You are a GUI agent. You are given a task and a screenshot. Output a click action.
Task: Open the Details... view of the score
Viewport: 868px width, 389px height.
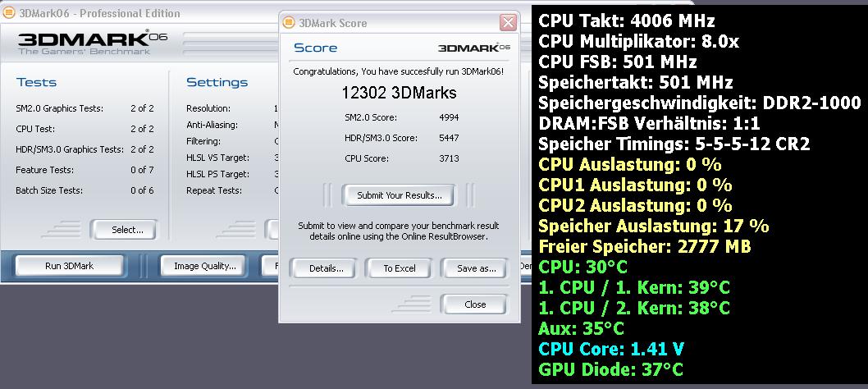(x=326, y=268)
